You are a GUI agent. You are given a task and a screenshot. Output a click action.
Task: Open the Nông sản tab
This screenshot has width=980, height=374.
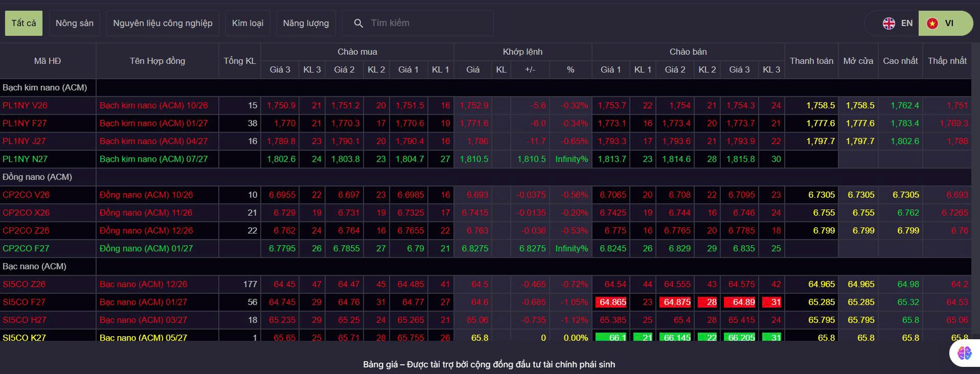coord(75,23)
